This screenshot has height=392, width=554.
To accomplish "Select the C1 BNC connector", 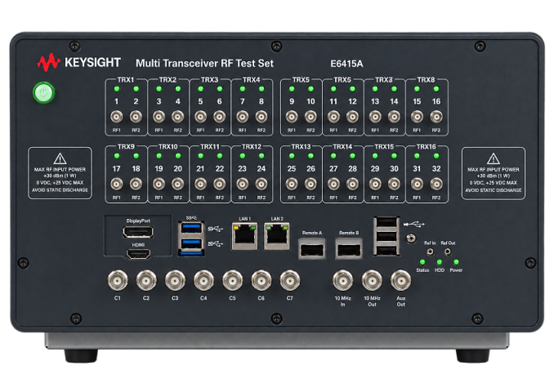I will (118, 281).
